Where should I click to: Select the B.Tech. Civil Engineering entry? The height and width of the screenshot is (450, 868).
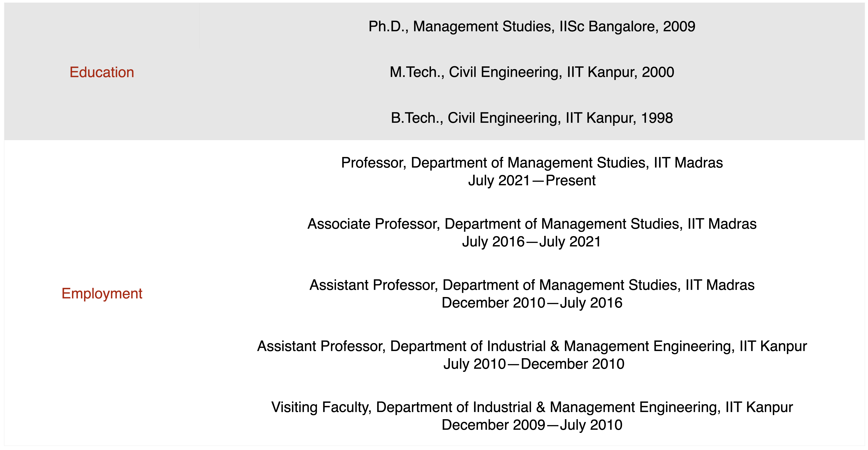(532, 118)
